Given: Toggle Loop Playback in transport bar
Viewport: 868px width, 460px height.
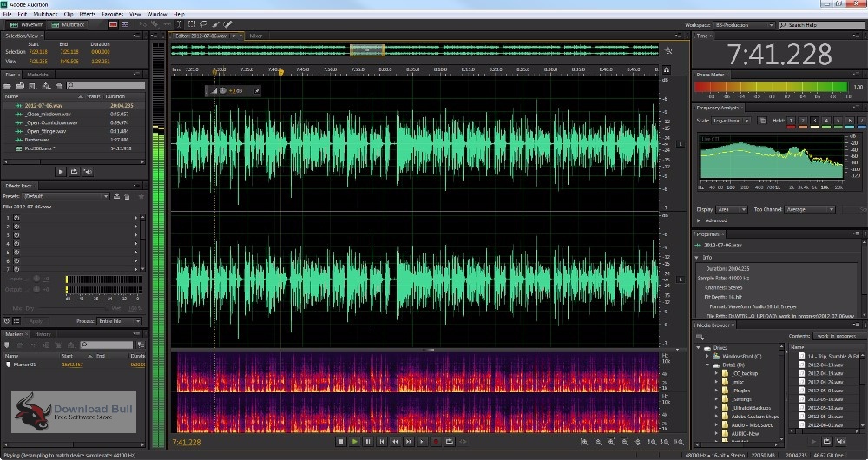Looking at the screenshot, I should tap(449, 441).
